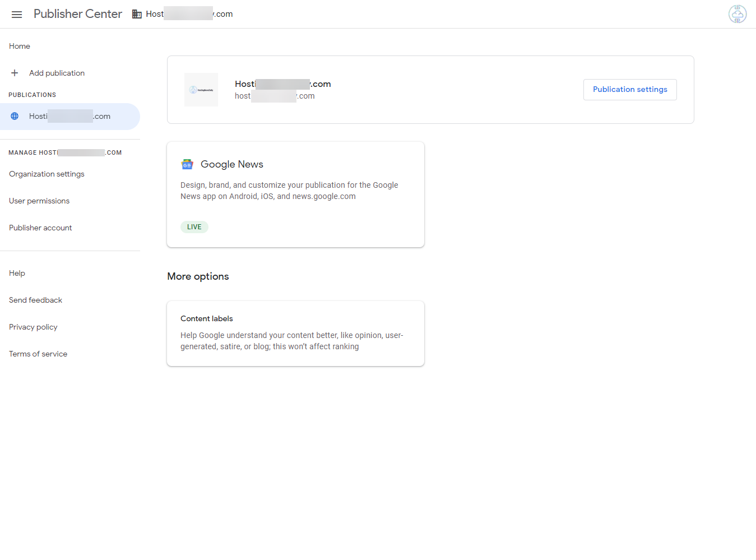View Privacy policy
This screenshot has width=756, height=560.
point(33,327)
